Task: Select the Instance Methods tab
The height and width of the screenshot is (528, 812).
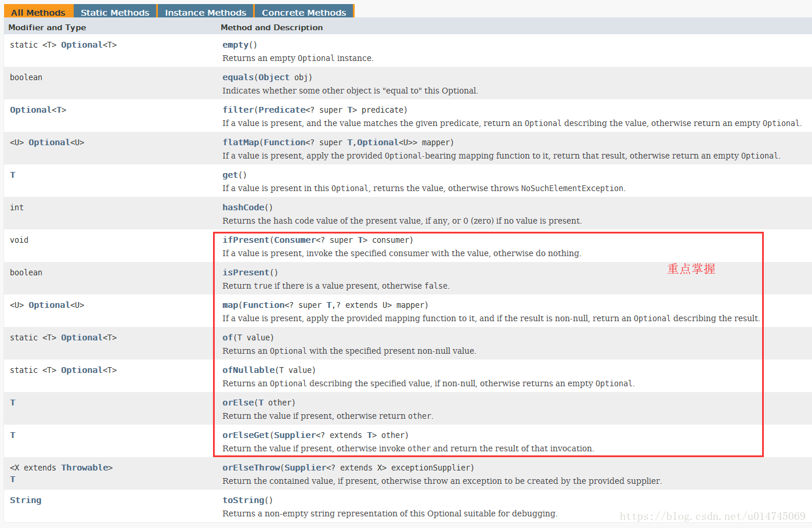Action: [205, 12]
